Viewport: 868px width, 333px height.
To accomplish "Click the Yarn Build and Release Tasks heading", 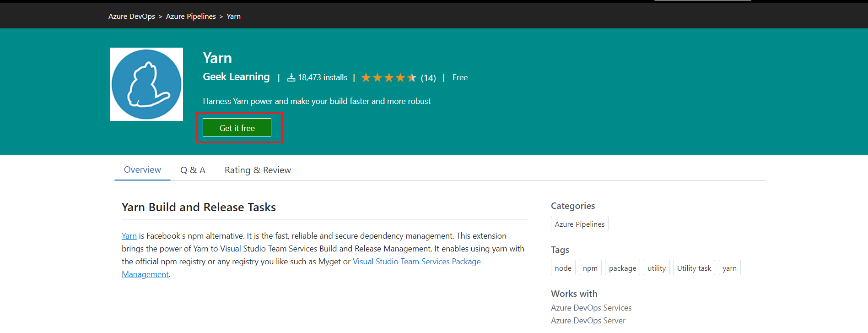I will [x=199, y=207].
